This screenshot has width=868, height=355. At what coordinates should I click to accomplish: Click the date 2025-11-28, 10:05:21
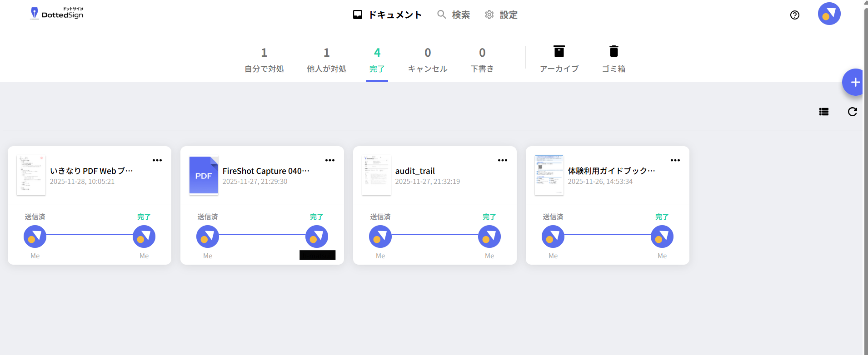point(82,182)
